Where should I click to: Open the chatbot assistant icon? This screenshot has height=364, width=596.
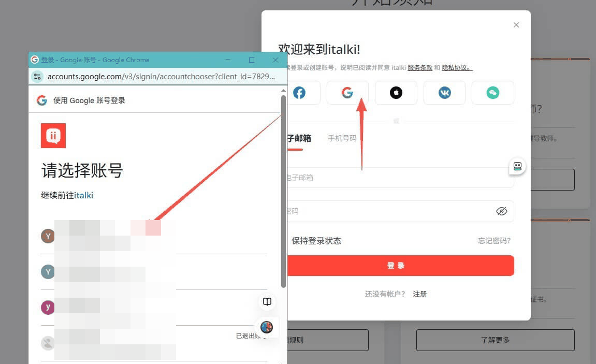point(517,166)
